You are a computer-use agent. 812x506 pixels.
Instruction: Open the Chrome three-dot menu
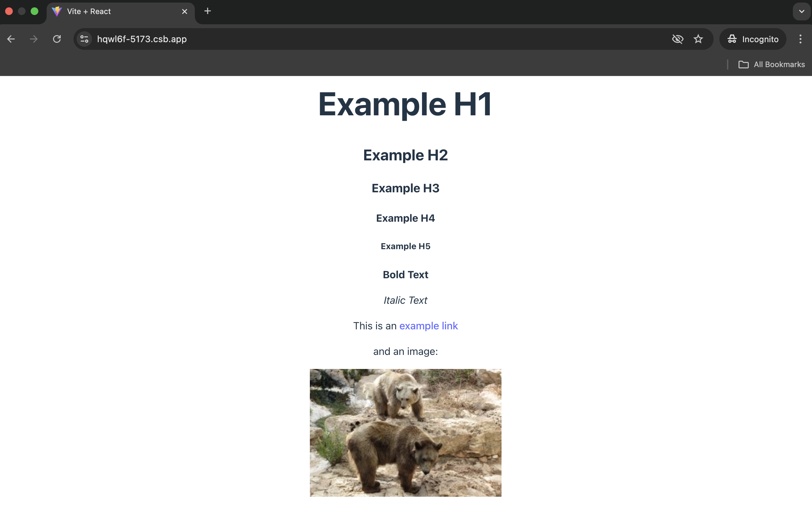(800, 39)
